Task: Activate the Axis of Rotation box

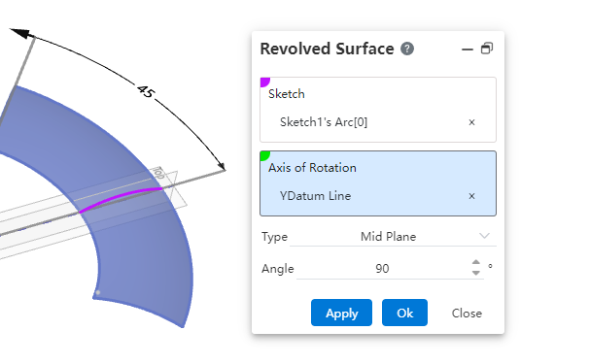Action: (x=378, y=183)
